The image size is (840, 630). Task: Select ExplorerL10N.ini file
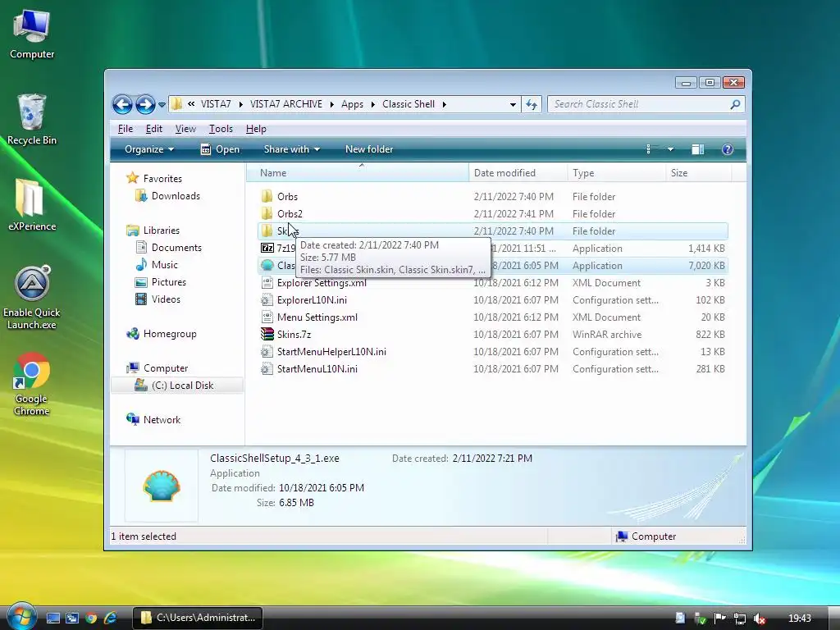pyautogui.click(x=312, y=300)
